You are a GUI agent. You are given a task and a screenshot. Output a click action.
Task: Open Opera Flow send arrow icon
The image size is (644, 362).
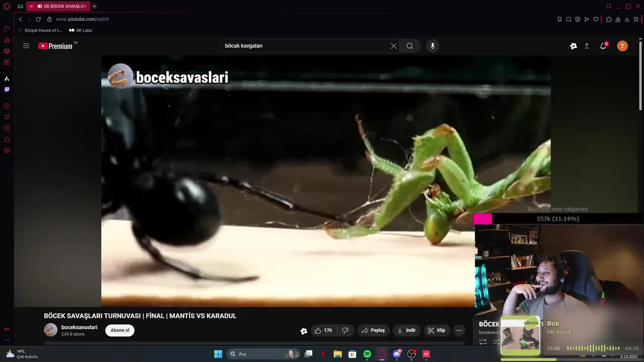[587, 19]
